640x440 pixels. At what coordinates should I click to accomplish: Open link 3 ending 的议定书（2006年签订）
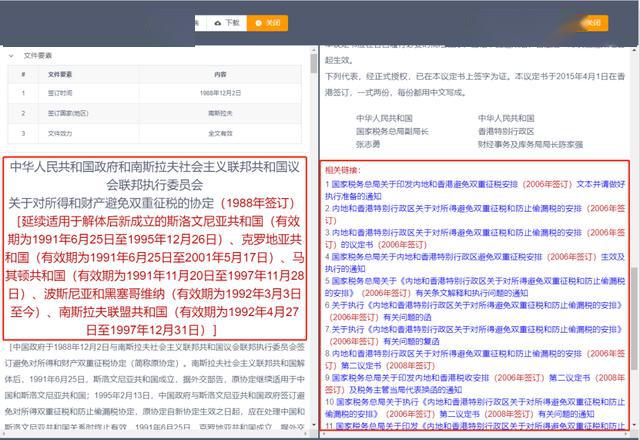[x=475, y=238]
